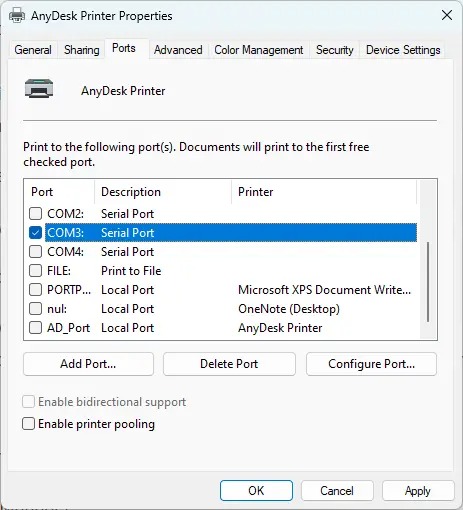Open the Color Management tab
Screen dimensions: 463x510
[x=259, y=50]
